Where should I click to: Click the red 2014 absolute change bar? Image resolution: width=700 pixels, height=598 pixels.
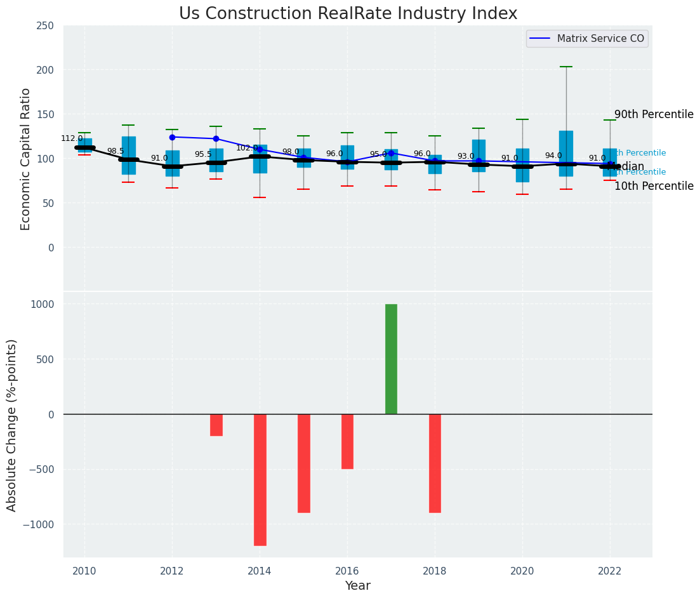pos(260,479)
